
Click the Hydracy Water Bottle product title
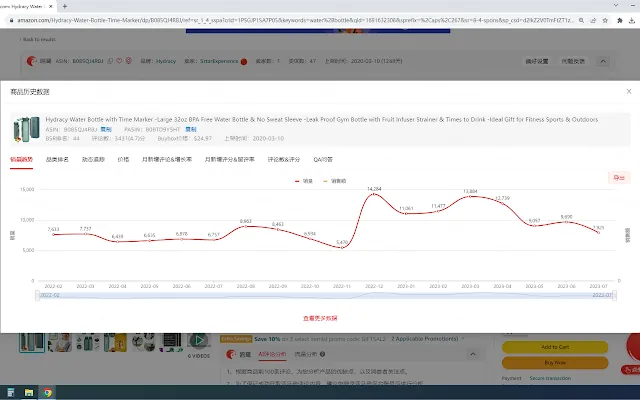pyautogui.click(x=322, y=120)
